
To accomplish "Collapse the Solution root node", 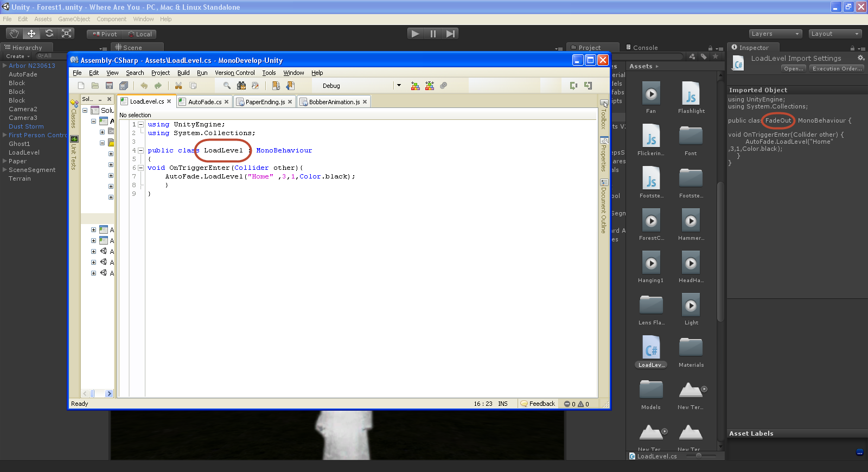I will [x=85, y=110].
